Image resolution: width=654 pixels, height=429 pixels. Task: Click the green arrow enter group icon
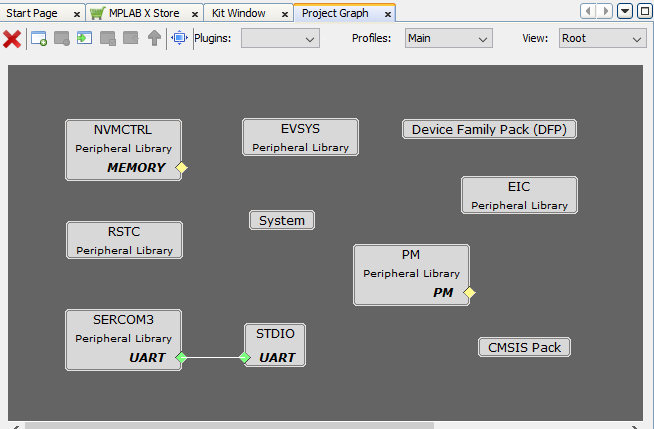tap(84, 39)
